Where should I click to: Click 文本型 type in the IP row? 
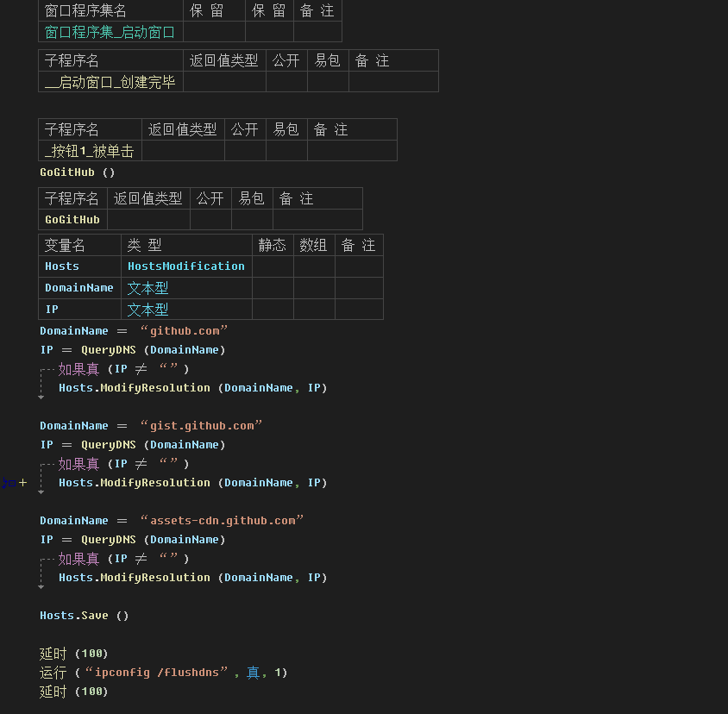(186, 310)
